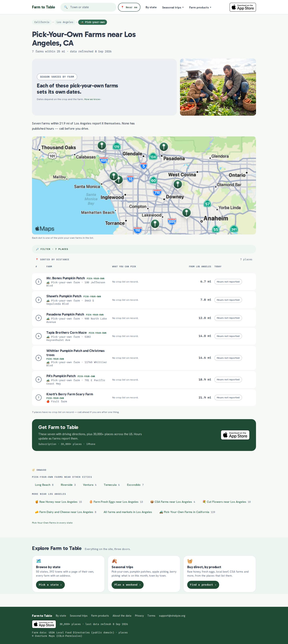Click the bouquet icon beside Cut Flowers
288x644 pixels.
(204, 502)
